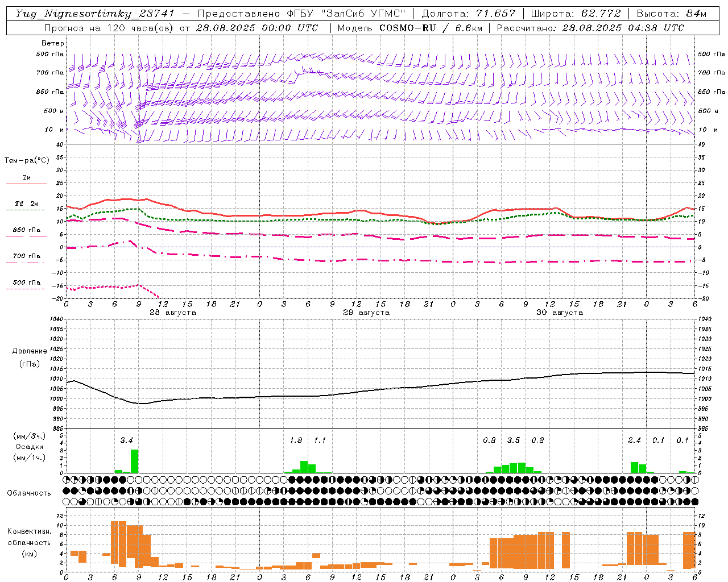
Task: Click the 2.4 precipitation total
Action: pyautogui.click(x=634, y=440)
